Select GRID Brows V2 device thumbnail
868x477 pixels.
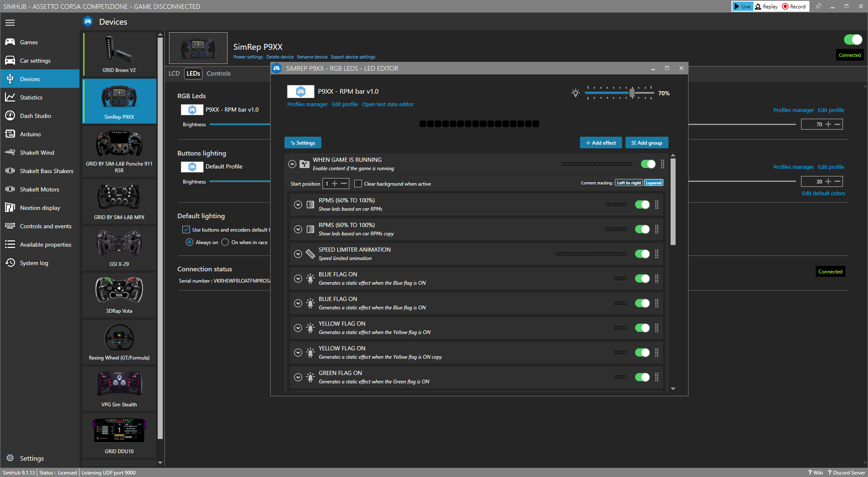click(x=119, y=54)
